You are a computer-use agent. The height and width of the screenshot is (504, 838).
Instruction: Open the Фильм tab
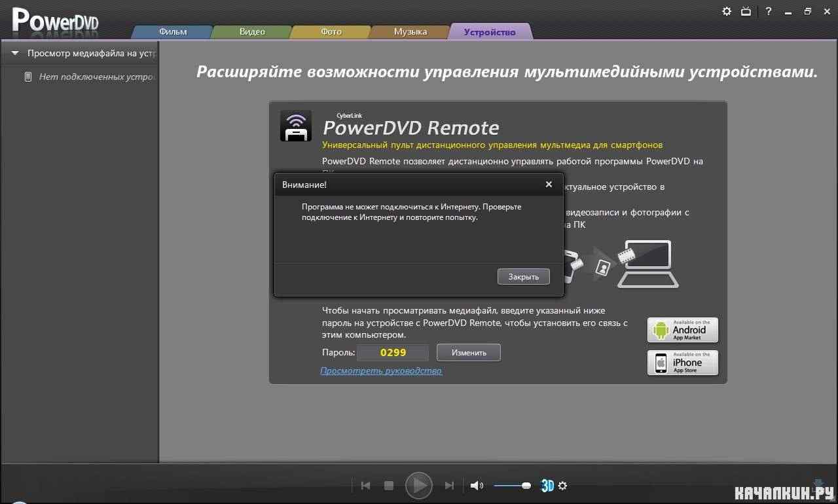coord(173,32)
